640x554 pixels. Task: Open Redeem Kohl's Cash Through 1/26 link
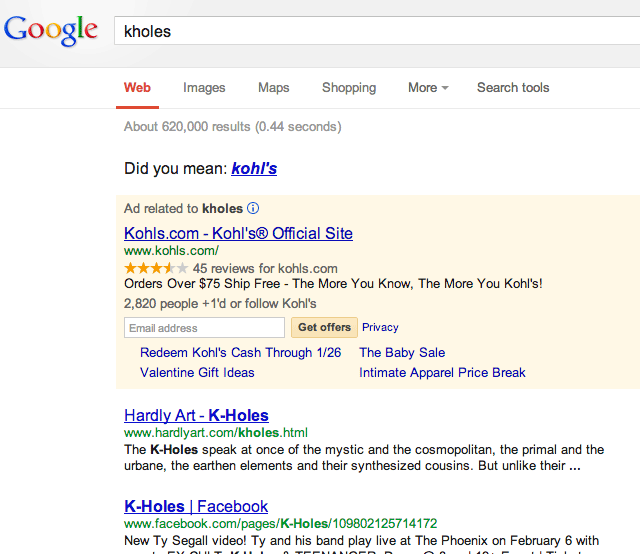[x=240, y=352]
